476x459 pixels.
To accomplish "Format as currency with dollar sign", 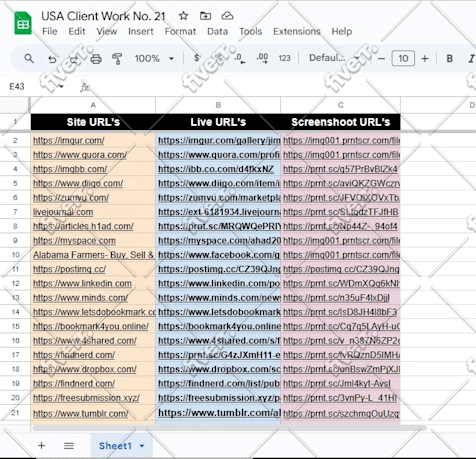I will [197, 58].
